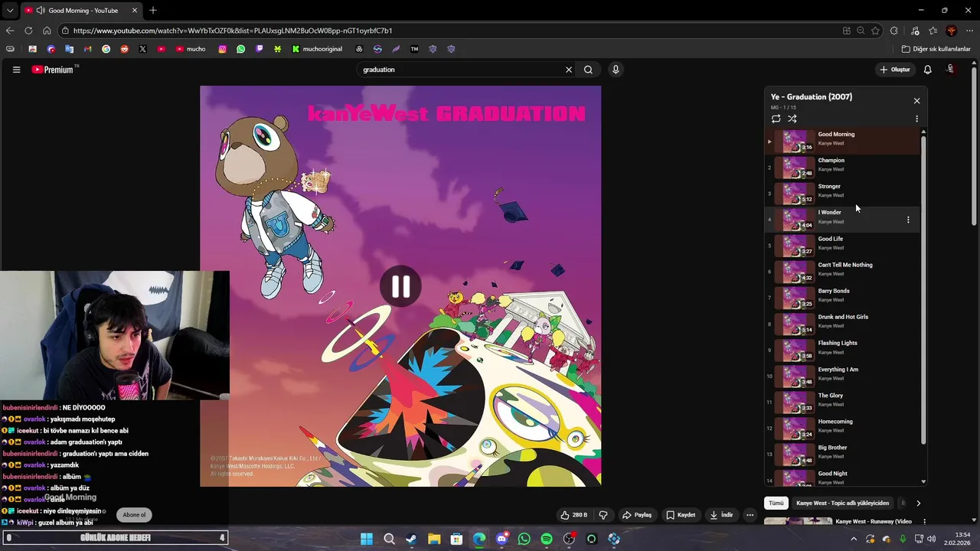Viewport: 980px width, 551px height.
Task: Click Abone ol subscribe button
Action: tap(134, 515)
